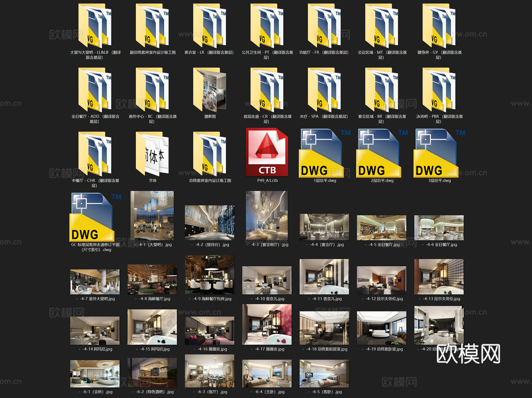
Task: Open the 字体 fonts folder
Action: (x=152, y=154)
